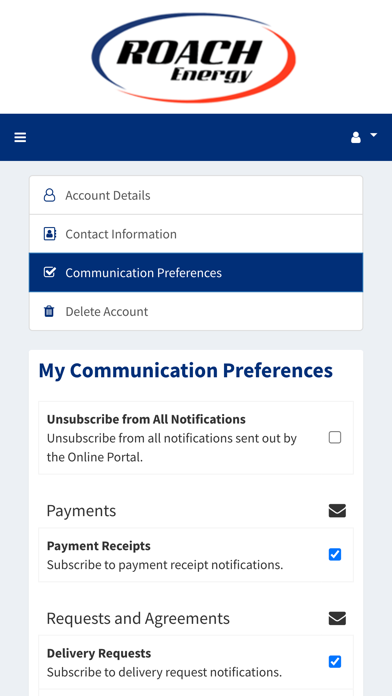Click the Delivery Requests bold label
Viewport: 392px width, 696px height.
99,653
